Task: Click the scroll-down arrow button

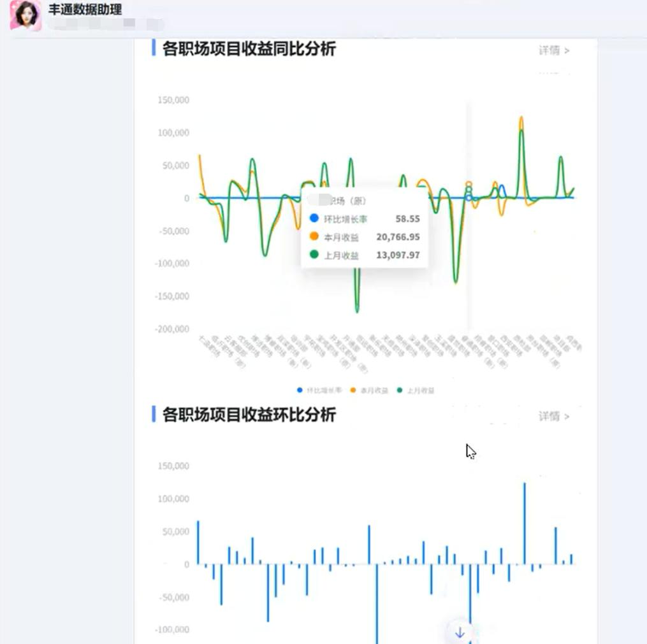Action: click(x=460, y=633)
